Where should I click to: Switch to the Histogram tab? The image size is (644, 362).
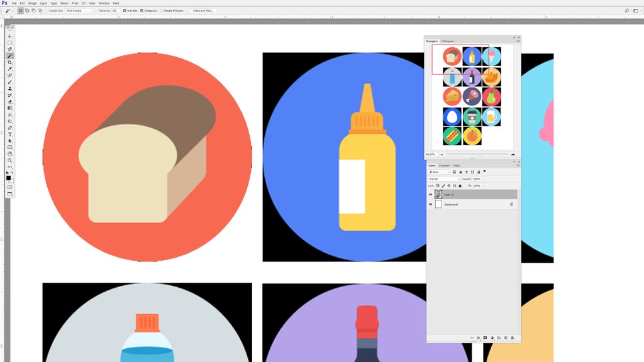click(448, 41)
